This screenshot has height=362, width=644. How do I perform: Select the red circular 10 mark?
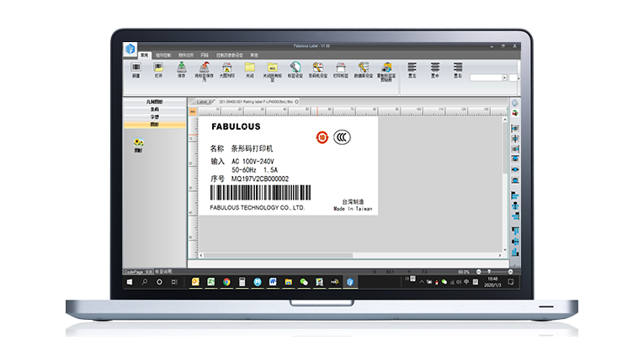(x=322, y=137)
